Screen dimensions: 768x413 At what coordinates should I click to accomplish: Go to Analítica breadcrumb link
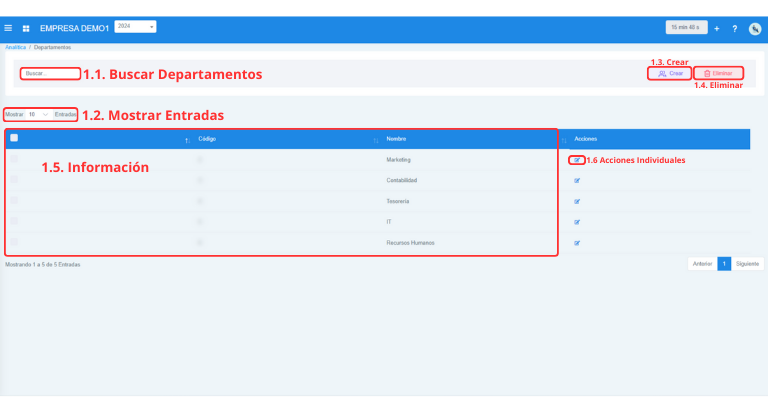pos(15,47)
